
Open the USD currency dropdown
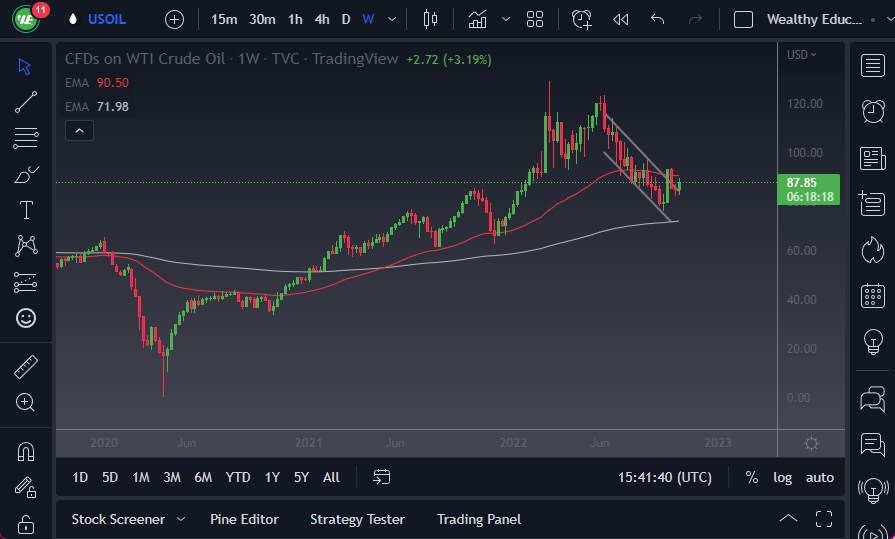tap(801, 55)
